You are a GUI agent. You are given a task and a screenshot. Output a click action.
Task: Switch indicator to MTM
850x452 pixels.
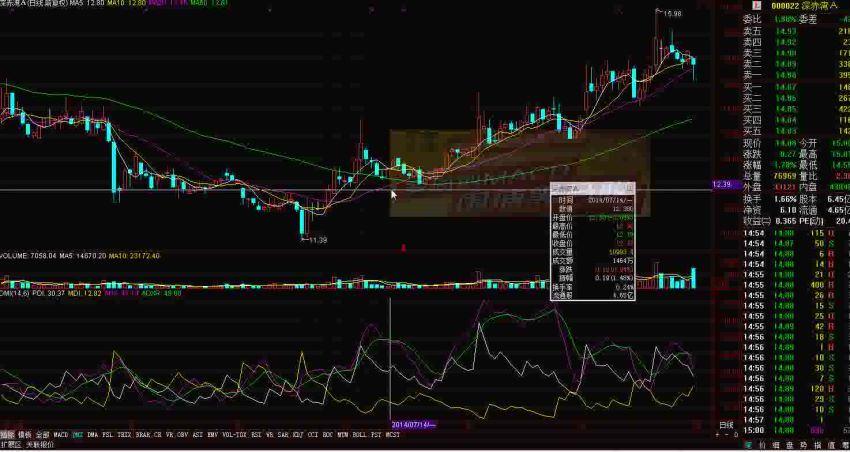343,435
